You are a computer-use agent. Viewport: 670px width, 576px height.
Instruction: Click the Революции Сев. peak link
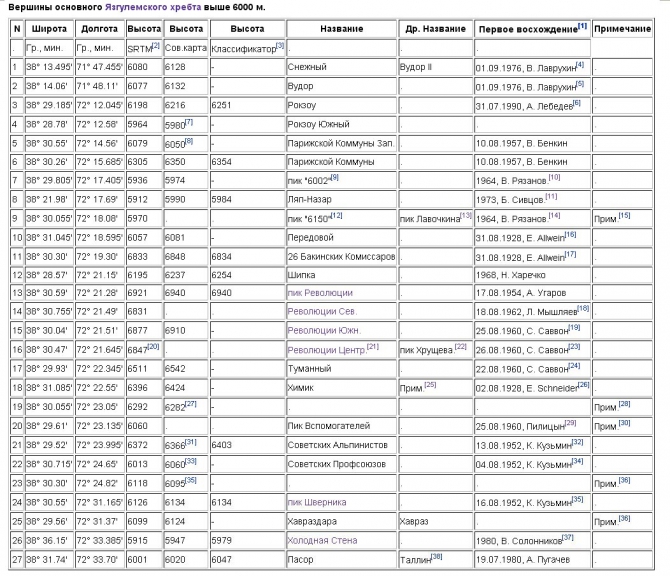[x=320, y=311]
